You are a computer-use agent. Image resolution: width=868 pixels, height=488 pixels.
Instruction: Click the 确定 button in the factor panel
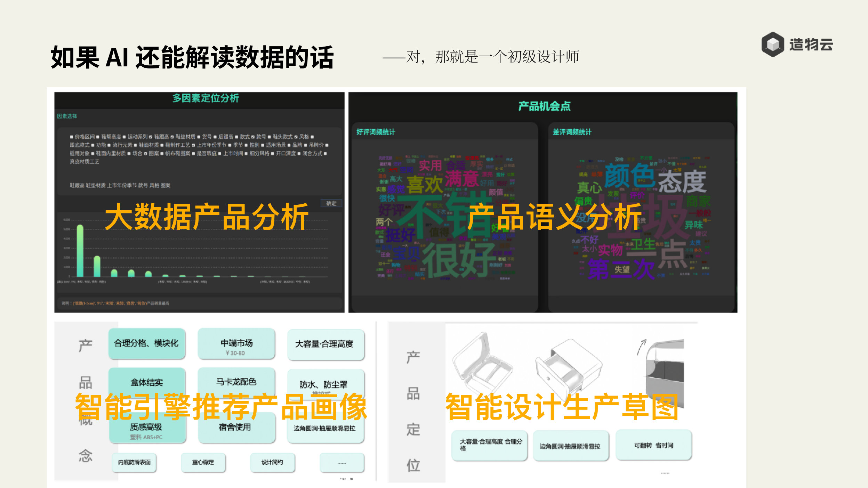331,203
